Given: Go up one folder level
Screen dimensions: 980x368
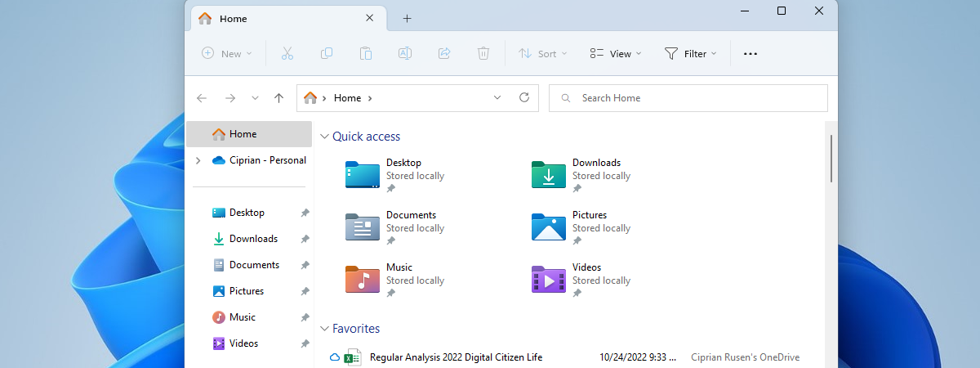Looking at the screenshot, I should pos(278,98).
